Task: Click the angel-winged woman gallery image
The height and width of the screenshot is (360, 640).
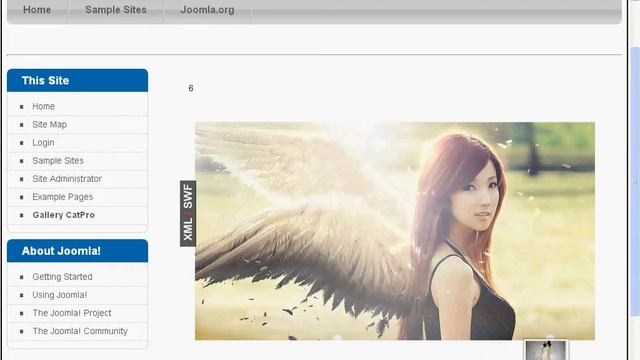Action: point(395,231)
